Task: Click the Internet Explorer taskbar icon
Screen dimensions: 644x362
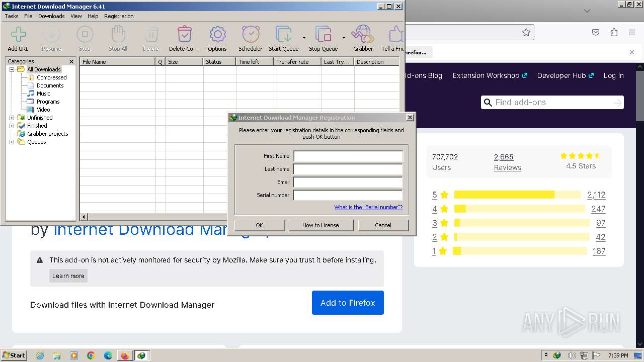Action: pyautogui.click(x=40, y=355)
